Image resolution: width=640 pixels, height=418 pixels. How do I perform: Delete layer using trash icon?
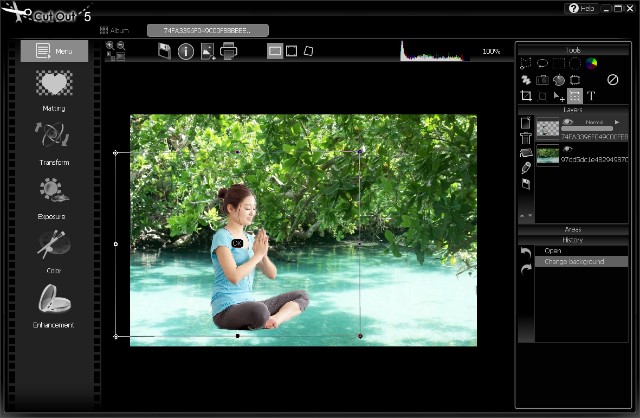pos(526,138)
